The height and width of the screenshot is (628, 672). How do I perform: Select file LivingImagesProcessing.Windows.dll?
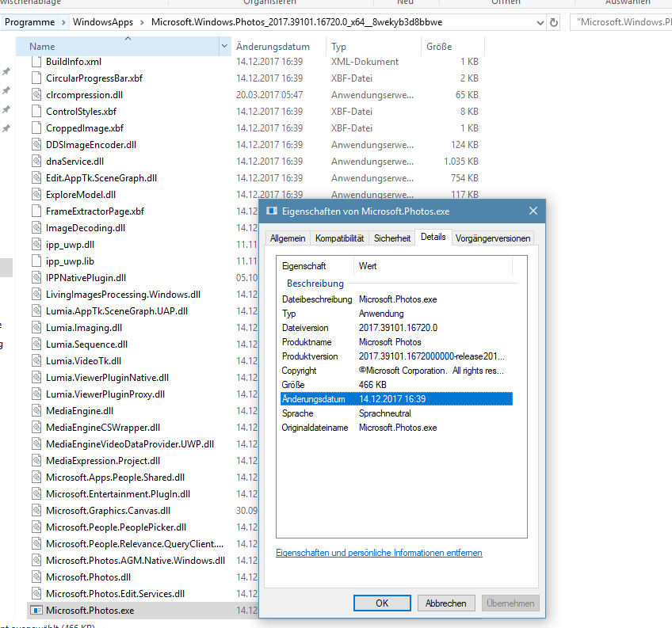(x=123, y=295)
